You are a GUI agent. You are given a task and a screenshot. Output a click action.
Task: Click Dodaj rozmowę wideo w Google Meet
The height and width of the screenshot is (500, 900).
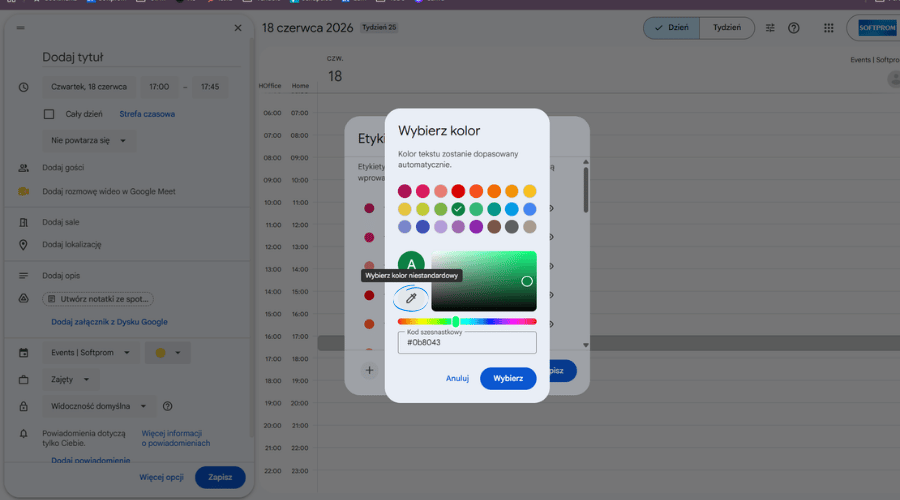click(x=109, y=192)
